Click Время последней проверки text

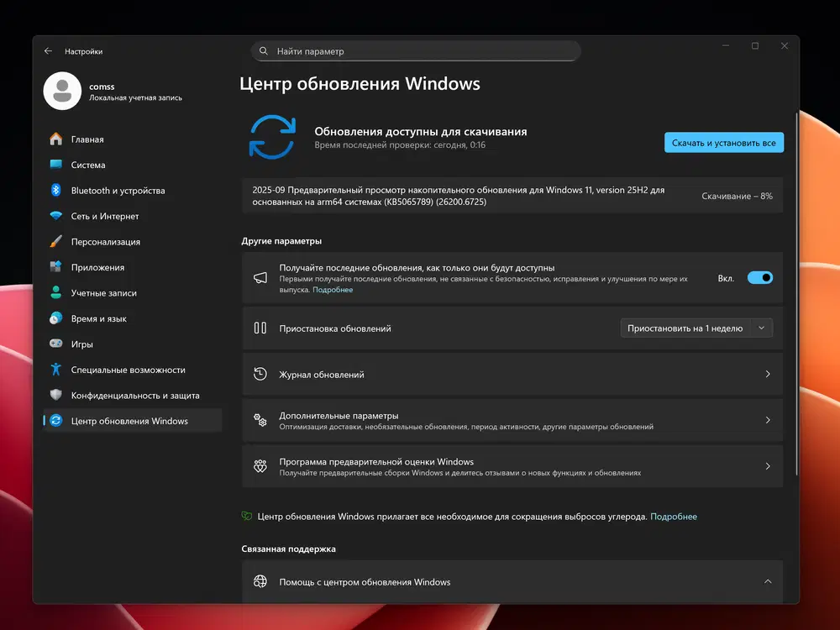400,144
